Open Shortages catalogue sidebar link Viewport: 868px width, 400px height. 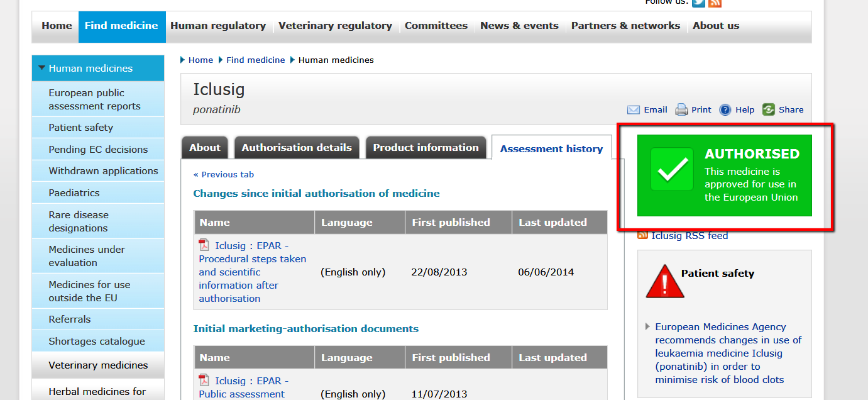point(97,342)
